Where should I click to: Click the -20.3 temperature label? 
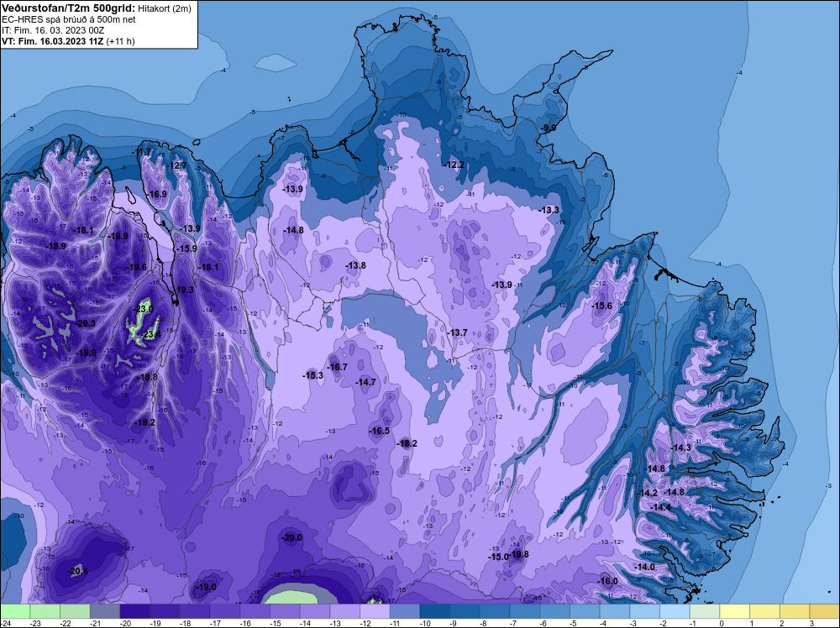tap(85, 323)
